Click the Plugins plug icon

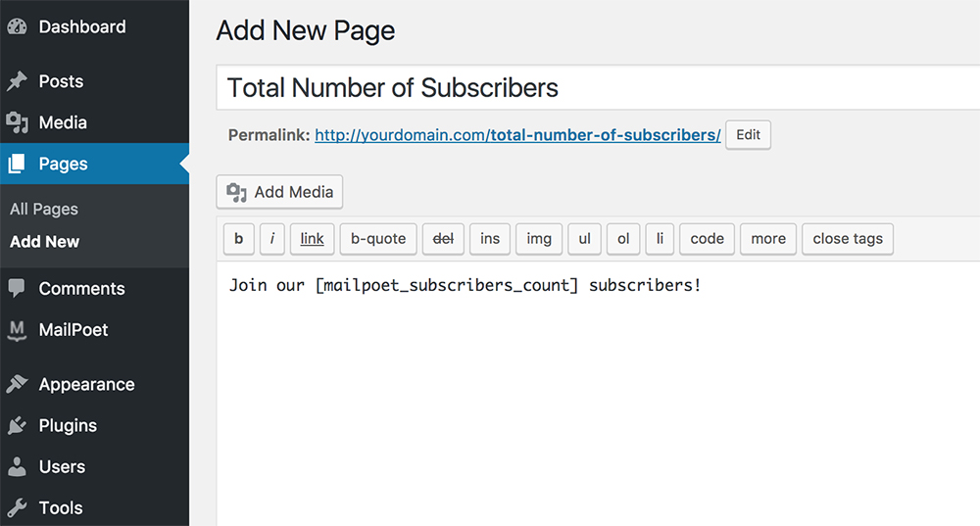[17, 426]
